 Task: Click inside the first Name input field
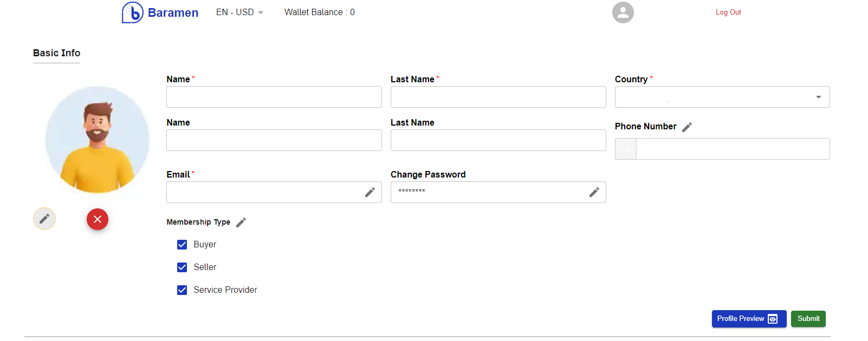(x=274, y=97)
